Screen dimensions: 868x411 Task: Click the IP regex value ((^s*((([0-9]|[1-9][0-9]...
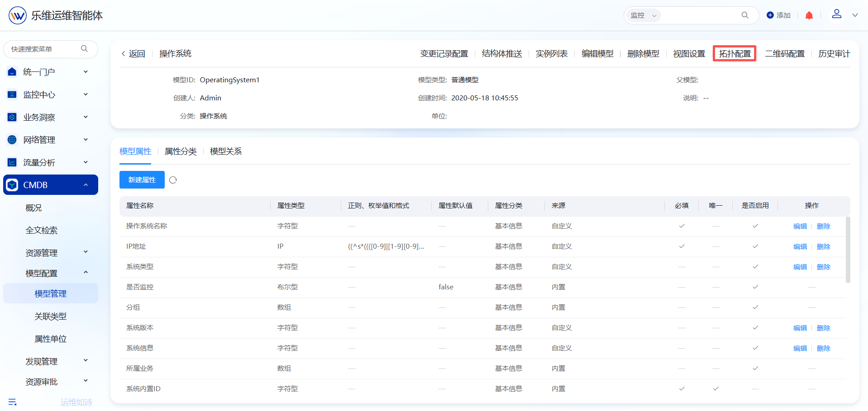pos(386,246)
